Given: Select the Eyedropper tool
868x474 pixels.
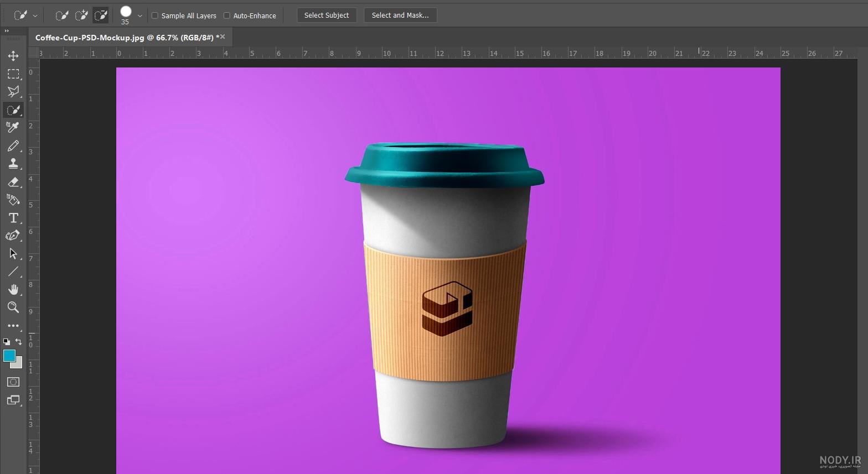Looking at the screenshot, I should tap(13, 128).
